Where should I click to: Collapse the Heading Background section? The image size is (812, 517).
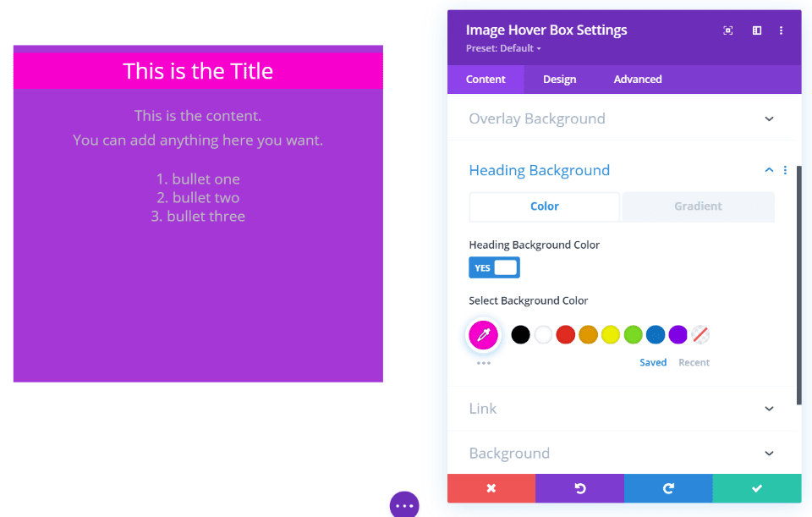tap(769, 170)
